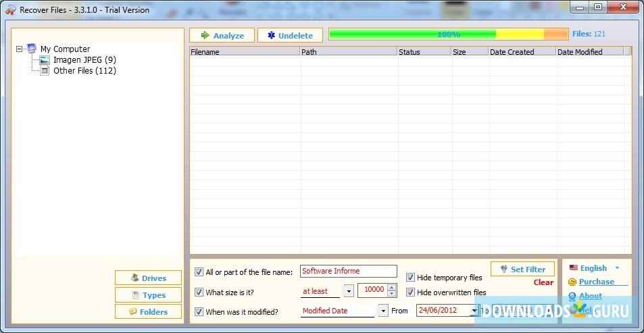Switch to Types view
This screenshot has height=333, width=644.
pyautogui.click(x=148, y=294)
